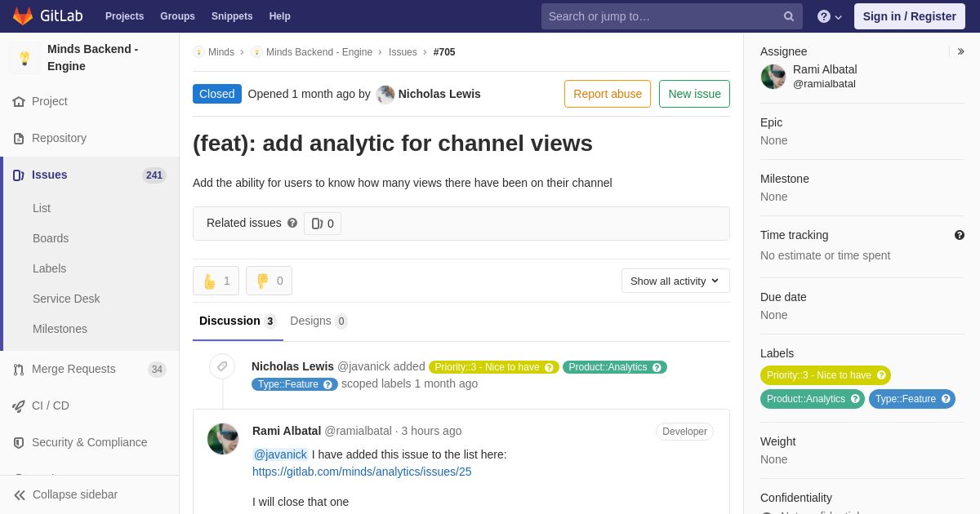Click the Merge Requests count badge 34
This screenshot has width=980, height=514.
click(x=157, y=370)
